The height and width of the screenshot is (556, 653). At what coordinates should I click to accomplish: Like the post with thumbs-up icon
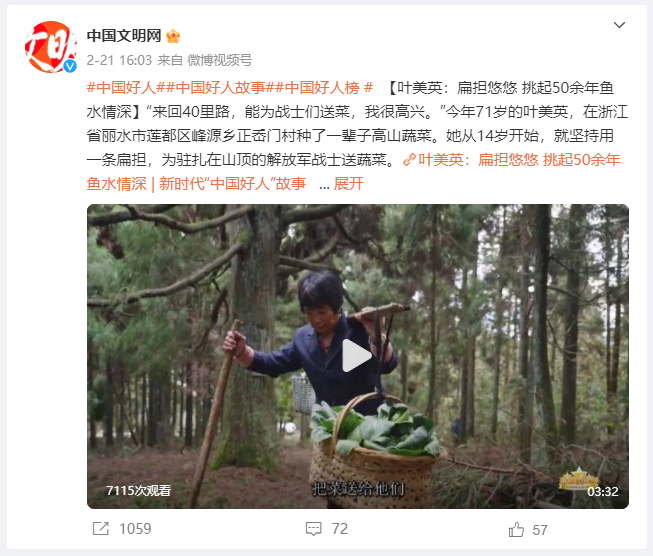(516, 529)
